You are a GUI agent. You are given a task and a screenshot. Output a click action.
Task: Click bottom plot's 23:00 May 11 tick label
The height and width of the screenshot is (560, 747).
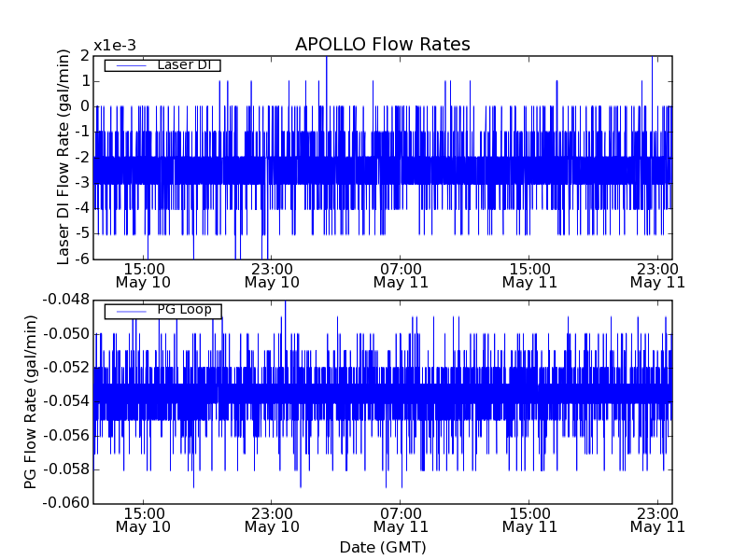click(x=657, y=519)
